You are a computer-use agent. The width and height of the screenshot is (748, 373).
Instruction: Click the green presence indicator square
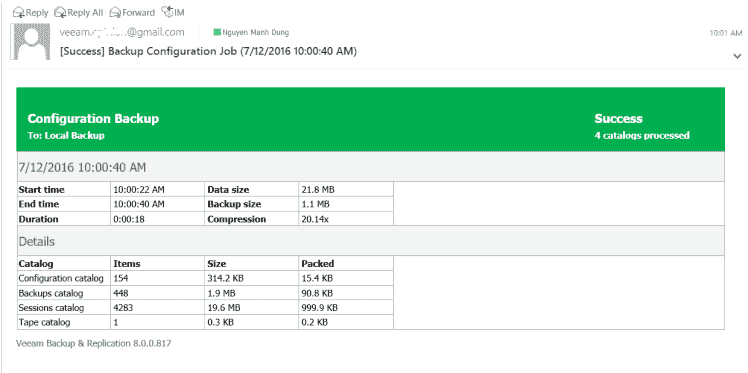click(x=217, y=32)
